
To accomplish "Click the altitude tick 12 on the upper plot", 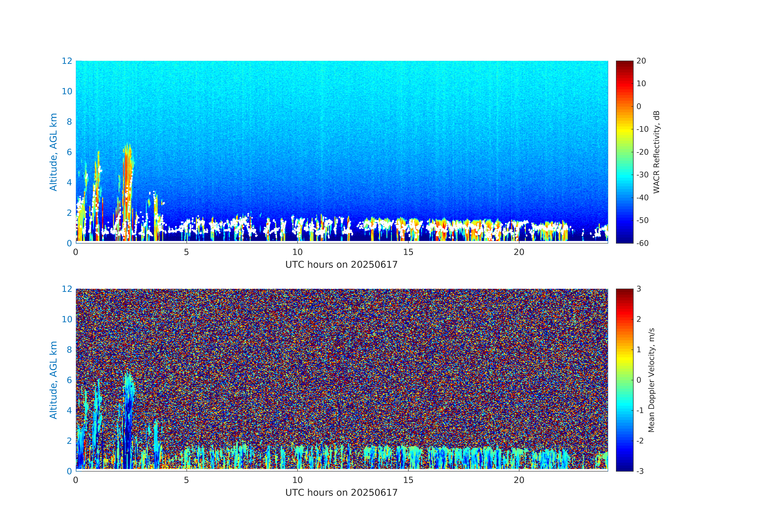I will tap(67, 61).
